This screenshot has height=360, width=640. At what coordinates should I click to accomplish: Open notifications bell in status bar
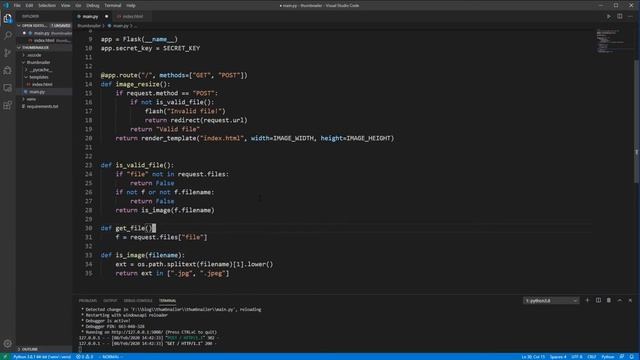pyautogui.click(x=631, y=357)
